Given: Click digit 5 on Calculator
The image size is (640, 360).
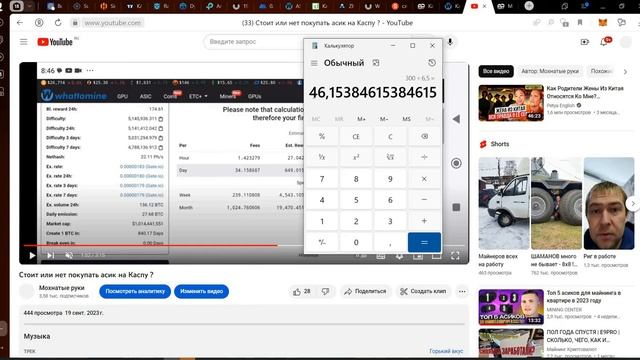Looking at the screenshot, I should [x=356, y=200].
